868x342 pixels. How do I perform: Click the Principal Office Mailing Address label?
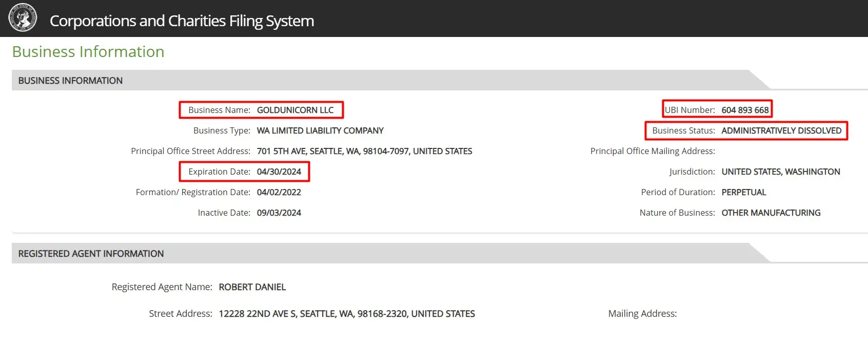pyautogui.click(x=653, y=151)
